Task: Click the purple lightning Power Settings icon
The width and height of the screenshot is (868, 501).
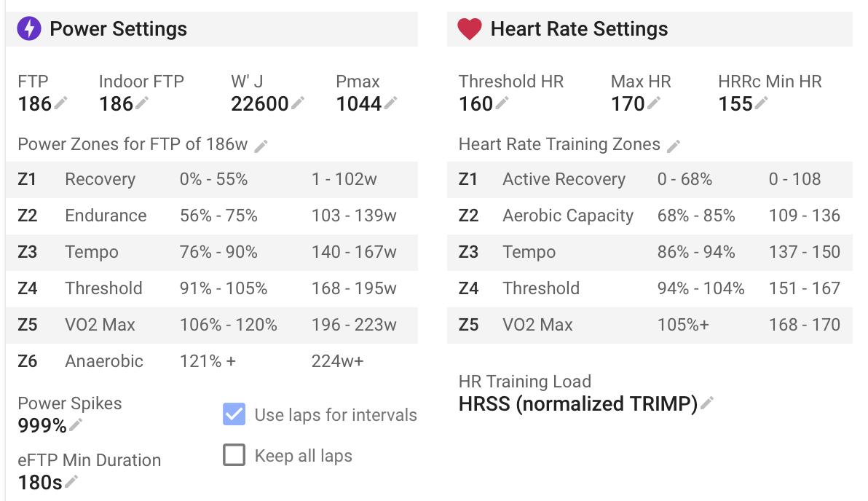Action: [29, 29]
